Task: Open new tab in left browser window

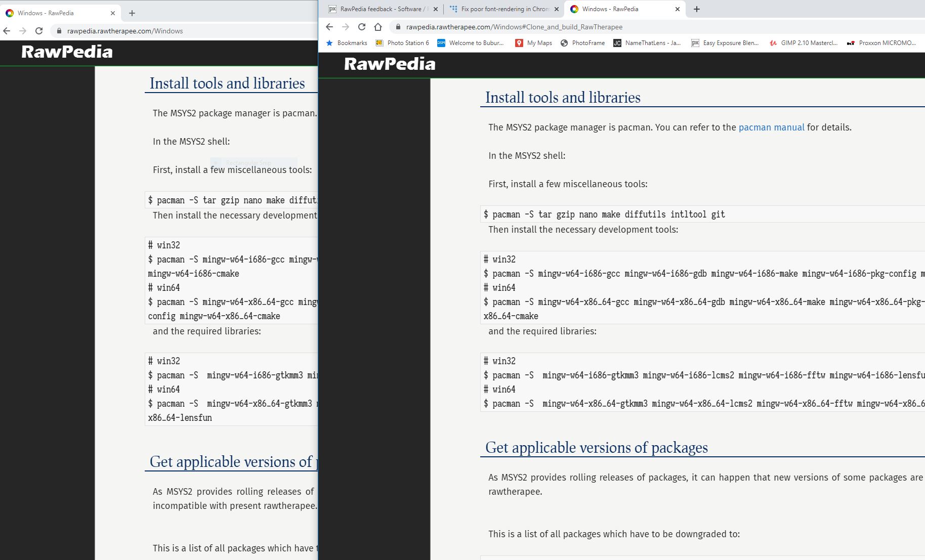Action: point(132,13)
